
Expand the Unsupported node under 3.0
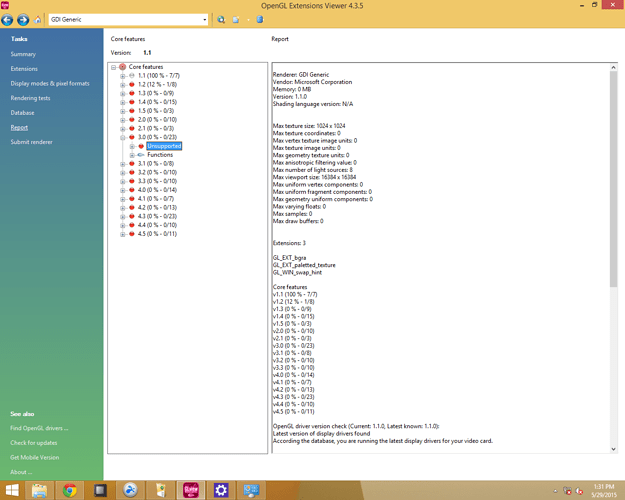coord(132,146)
